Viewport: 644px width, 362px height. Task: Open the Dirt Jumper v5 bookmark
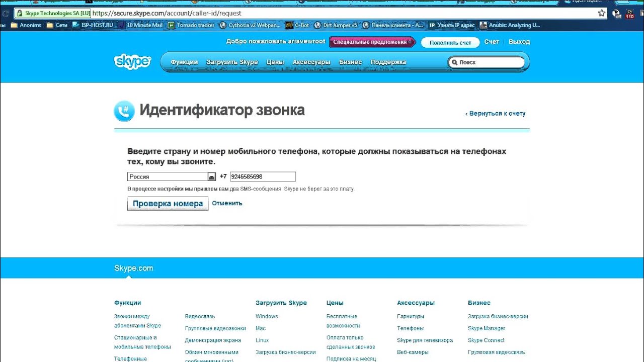coord(336,25)
